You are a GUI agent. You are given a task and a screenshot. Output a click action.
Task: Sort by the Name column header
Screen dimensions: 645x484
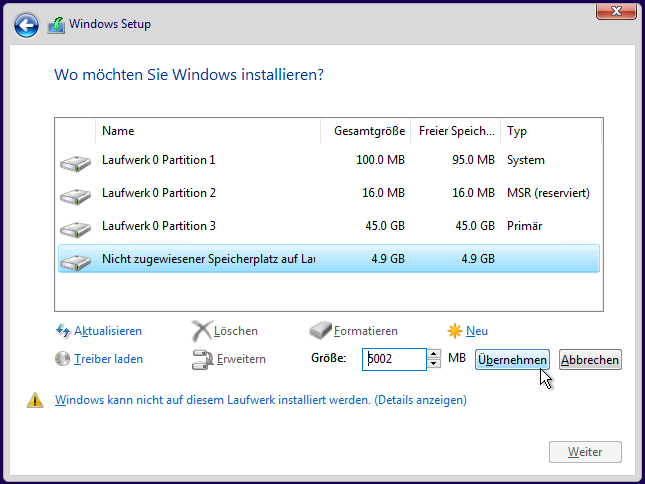click(x=208, y=131)
